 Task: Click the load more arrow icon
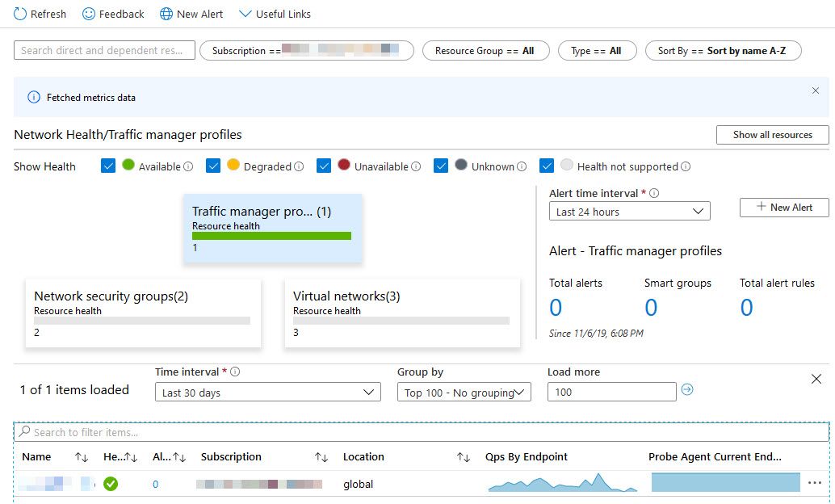point(687,390)
